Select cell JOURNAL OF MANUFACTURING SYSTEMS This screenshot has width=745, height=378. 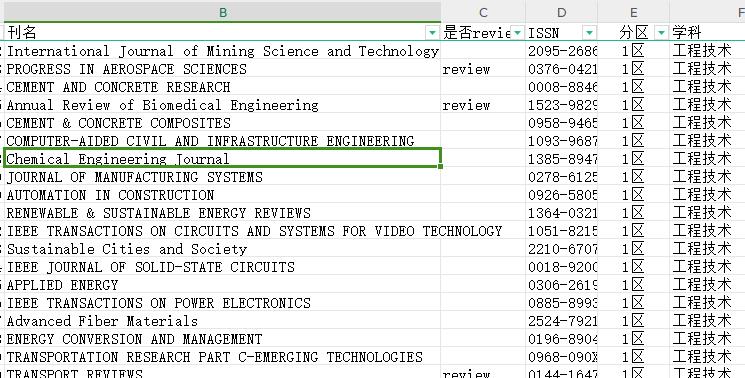pyautogui.click(x=222, y=177)
